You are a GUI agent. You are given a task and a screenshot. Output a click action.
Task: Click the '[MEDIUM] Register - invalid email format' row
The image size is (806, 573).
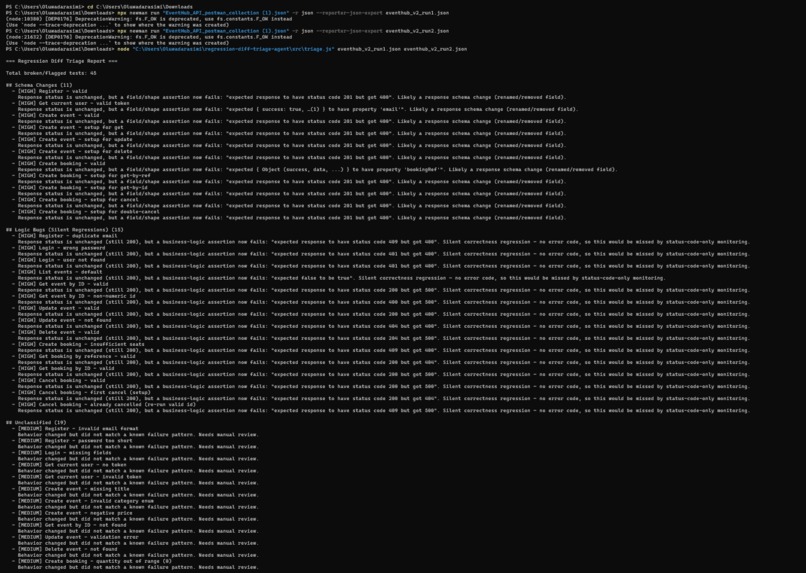pos(76,429)
